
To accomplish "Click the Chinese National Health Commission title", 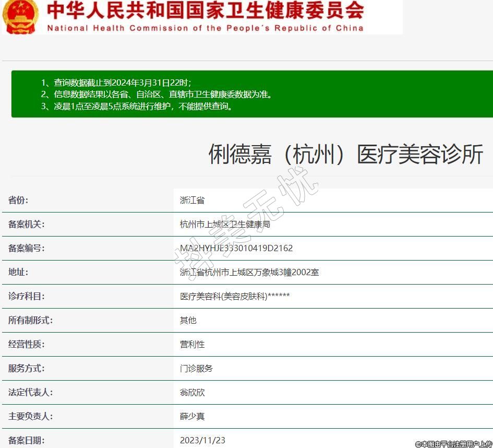I will click(205, 11).
